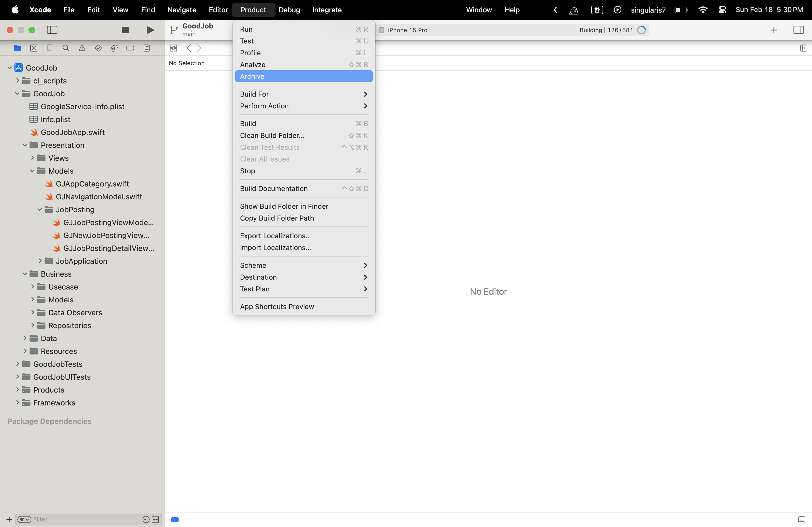
Task: Toggle the left navigator sidebar
Action: pos(52,30)
